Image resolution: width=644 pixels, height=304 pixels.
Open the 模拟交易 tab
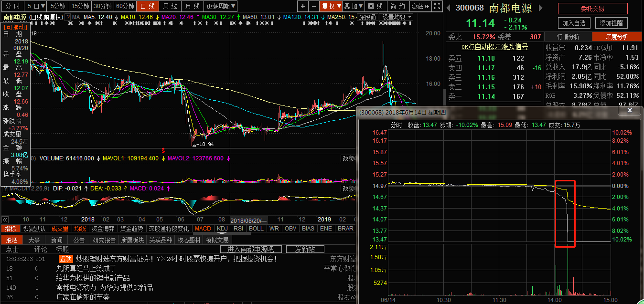point(216,240)
